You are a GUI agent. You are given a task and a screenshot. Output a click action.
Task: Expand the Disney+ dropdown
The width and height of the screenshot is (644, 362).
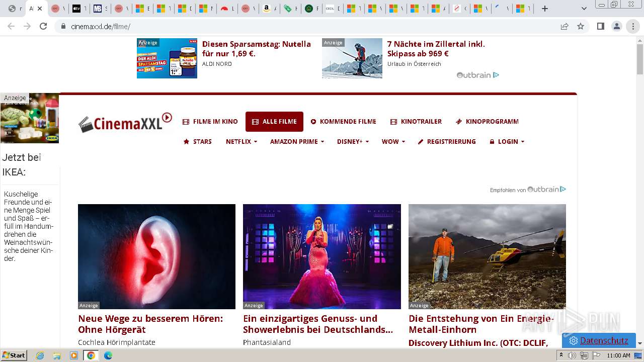pos(353,142)
